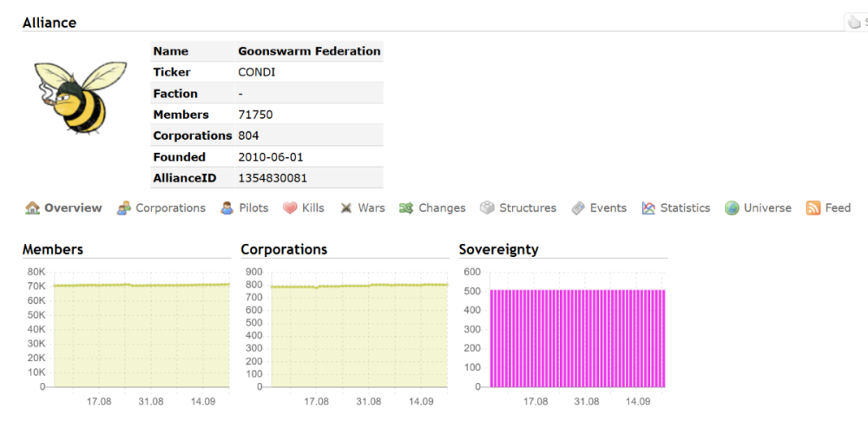
Task: Click the 900 label on Corporations chart
Action: click(254, 272)
